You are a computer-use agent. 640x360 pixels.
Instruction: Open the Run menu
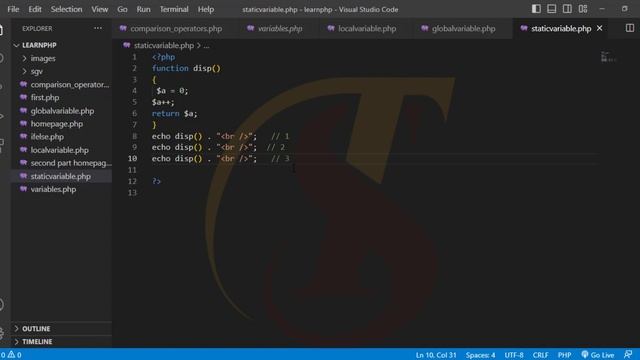pyautogui.click(x=143, y=9)
